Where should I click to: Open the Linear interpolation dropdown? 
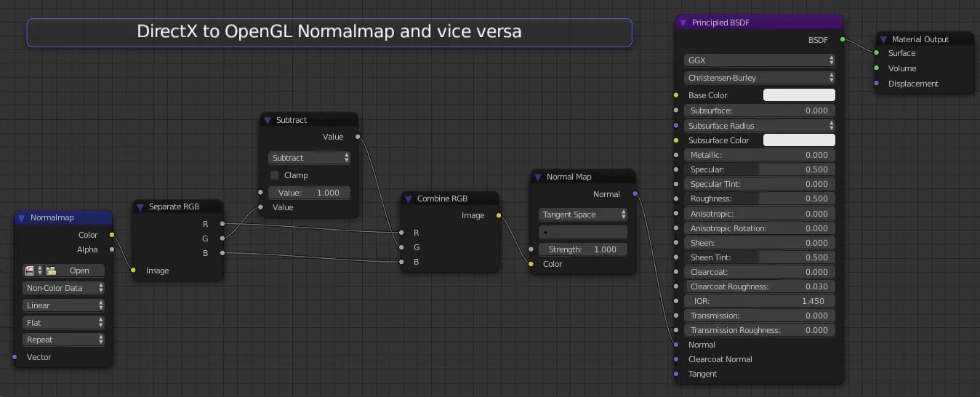pos(64,305)
